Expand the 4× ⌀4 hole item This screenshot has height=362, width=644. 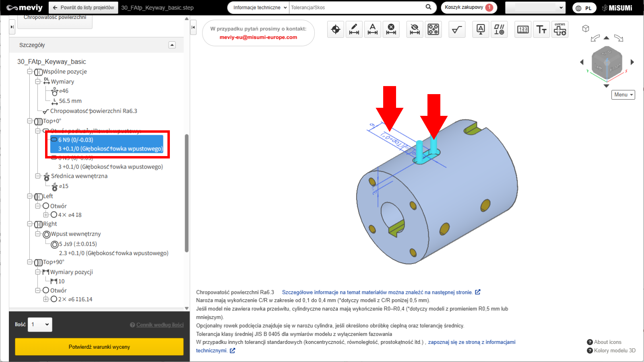(x=46, y=215)
